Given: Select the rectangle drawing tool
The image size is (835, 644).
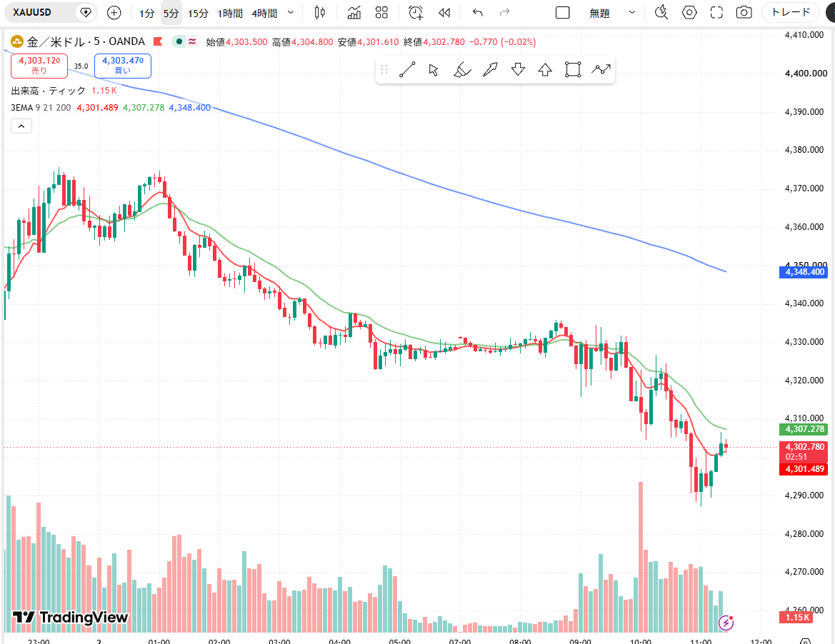Looking at the screenshot, I should tap(572, 70).
